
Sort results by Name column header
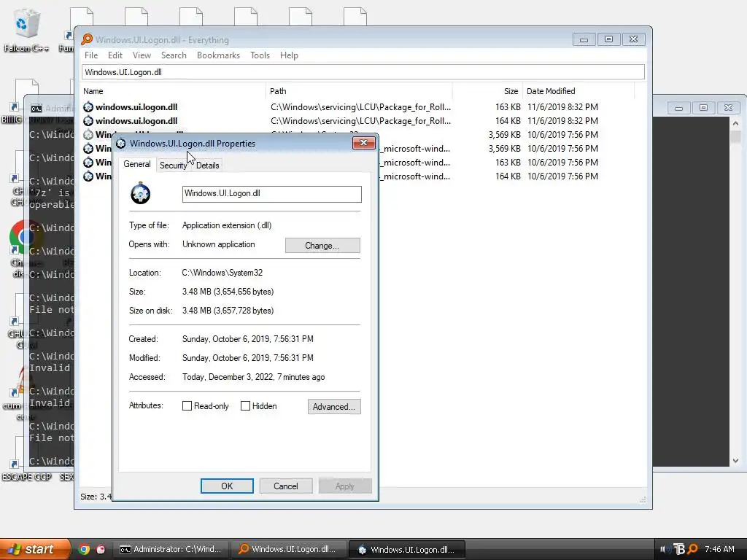[x=174, y=91]
